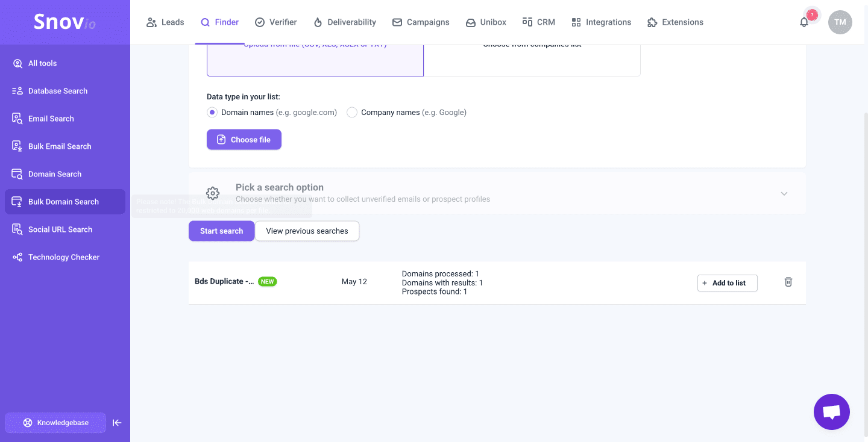868x442 pixels.
Task: Click the Snov.io logo
Action: point(64,22)
